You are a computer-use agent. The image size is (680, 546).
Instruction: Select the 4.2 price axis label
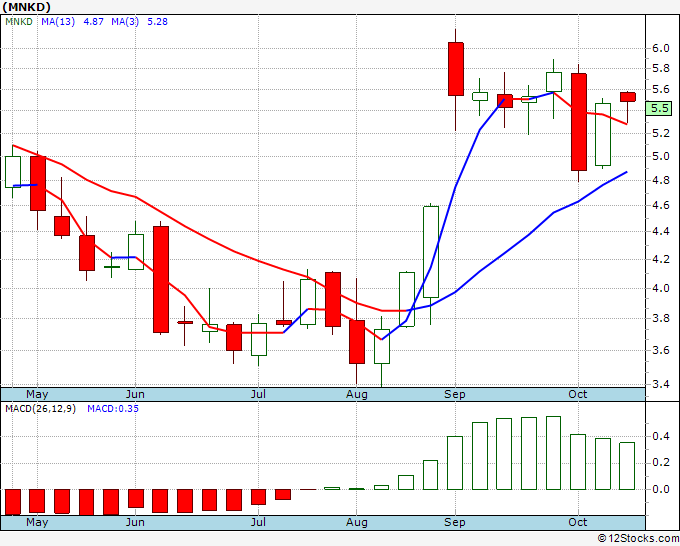pyautogui.click(x=661, y=260)
